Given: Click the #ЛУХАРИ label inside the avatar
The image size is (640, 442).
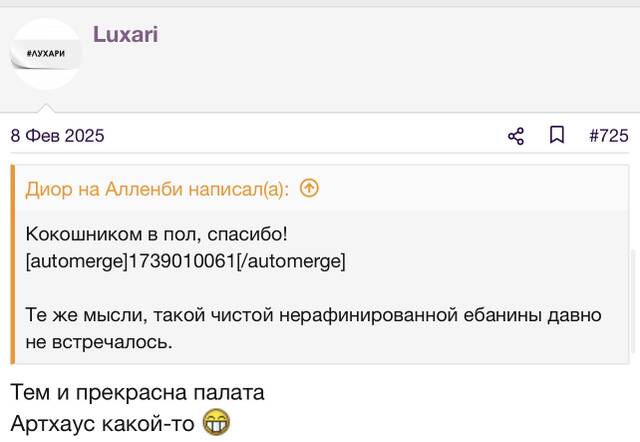Looking at the screenshot, I should pos(46,53).
